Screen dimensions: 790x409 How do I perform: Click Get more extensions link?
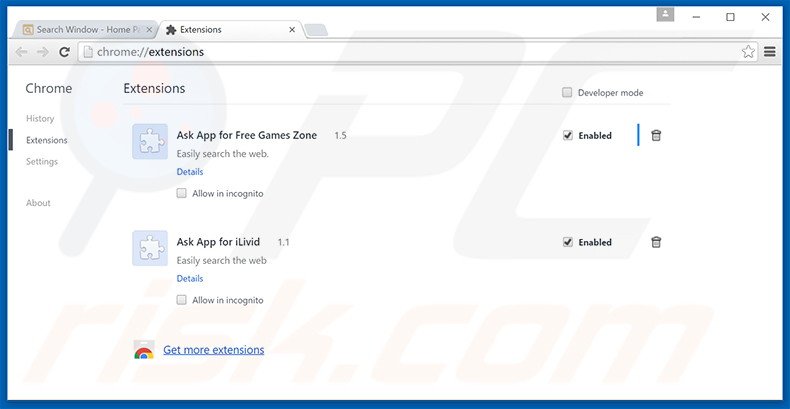click(x=214, y=350)
